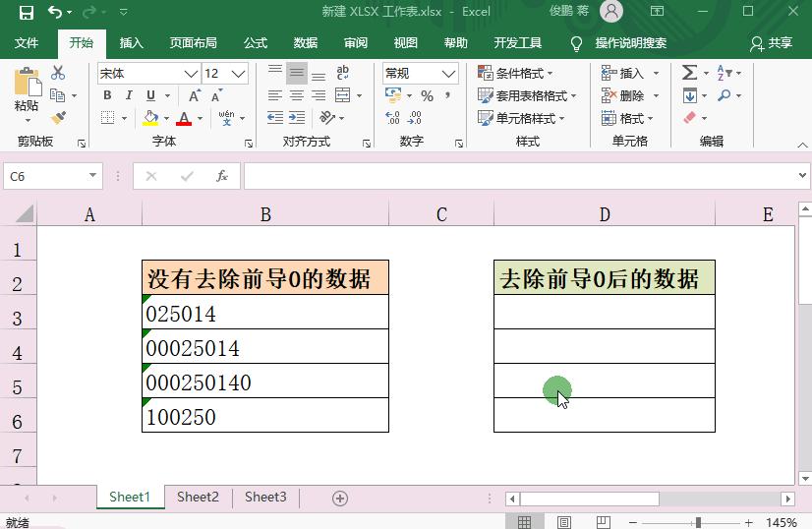Image resolution: width=812 pixels, height=529 pixels.
Task: Open 单元格样式 cell styles menu
Action: point(521,118)
